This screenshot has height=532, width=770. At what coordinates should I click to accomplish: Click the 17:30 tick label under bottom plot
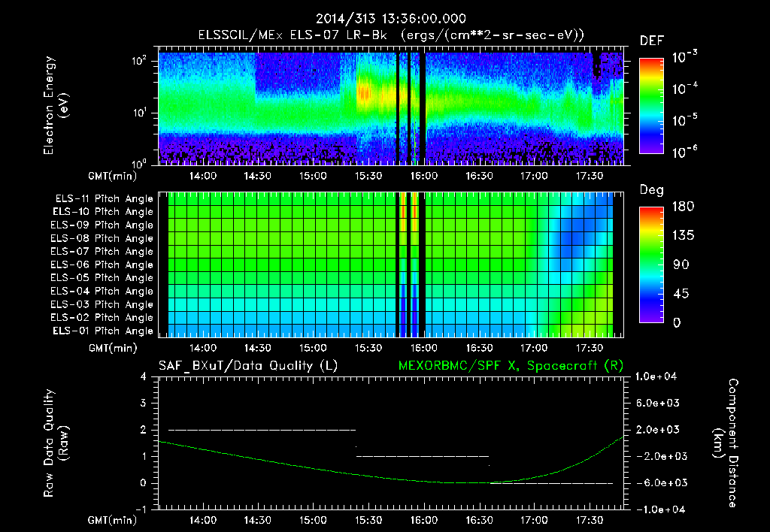pyautogui.click(x=590, y=520)
